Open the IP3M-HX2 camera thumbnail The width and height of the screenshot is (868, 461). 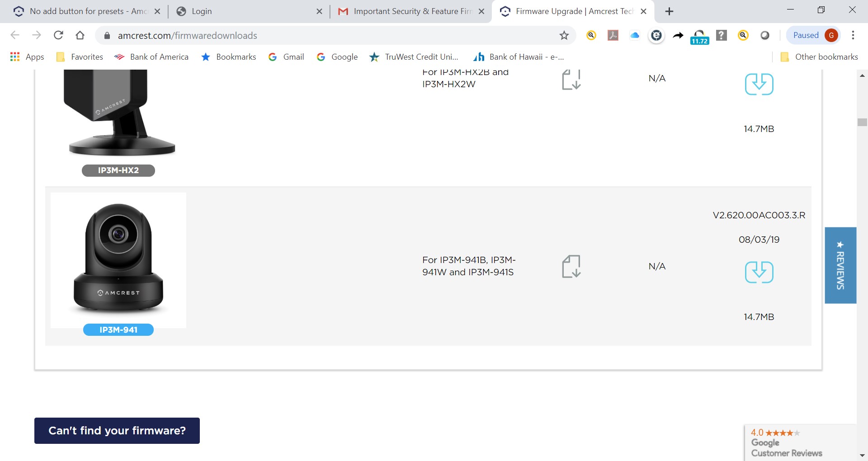(x=119, y=113)
